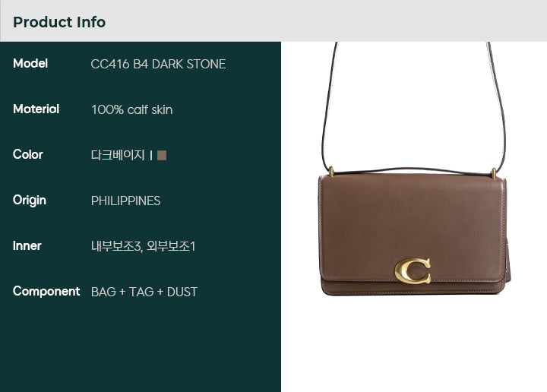This screenshot has height=392, width=547.
Task: Select the brown bag product image
Action: 414,169
